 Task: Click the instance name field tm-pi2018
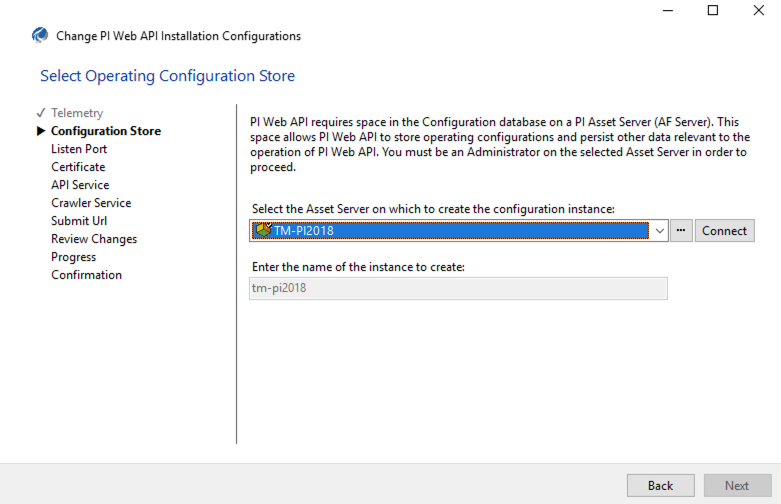[x=458, y=289]
